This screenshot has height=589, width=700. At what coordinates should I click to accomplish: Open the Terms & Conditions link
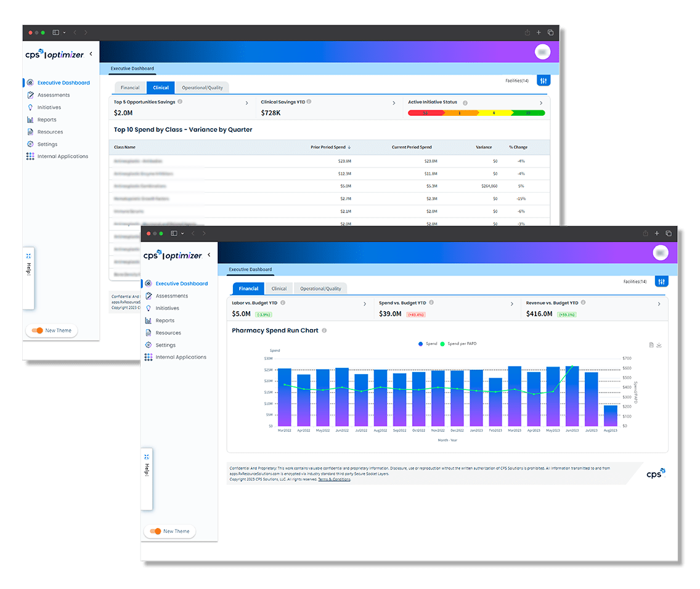pyautogui.click(x=333, y=479)
